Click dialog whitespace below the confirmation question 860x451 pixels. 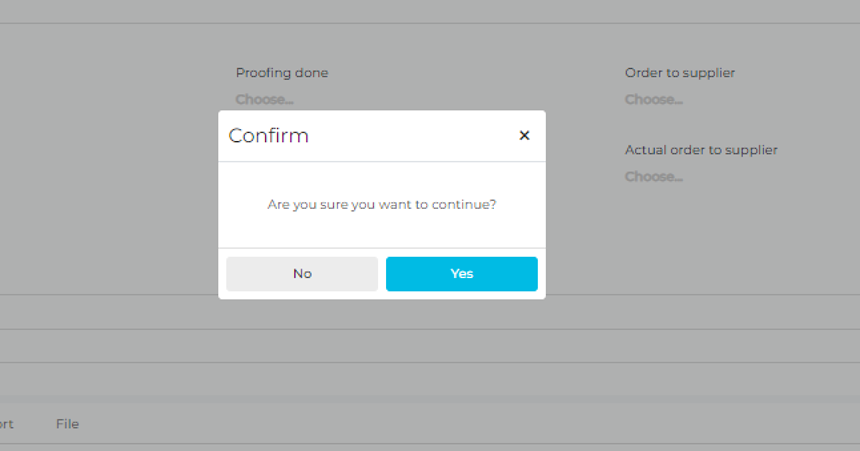[x=382, y=232]
